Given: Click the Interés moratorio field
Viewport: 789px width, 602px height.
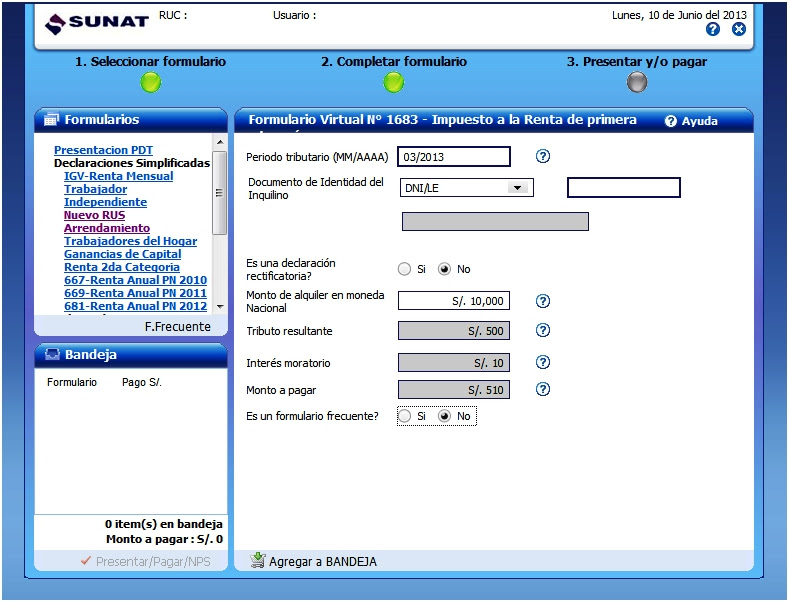Looking at the screenshot, I should 454,363.
